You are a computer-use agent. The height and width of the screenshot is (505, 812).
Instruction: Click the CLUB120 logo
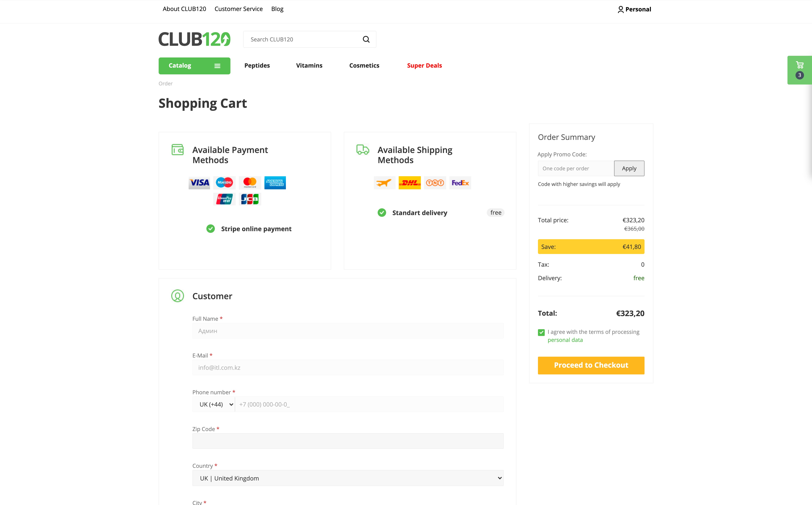click(195, 39)
